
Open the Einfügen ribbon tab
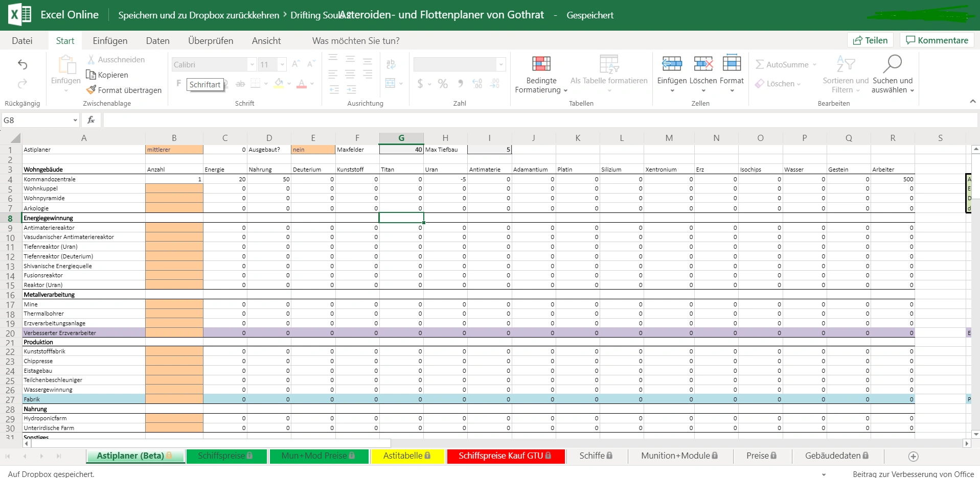[110, 41]
